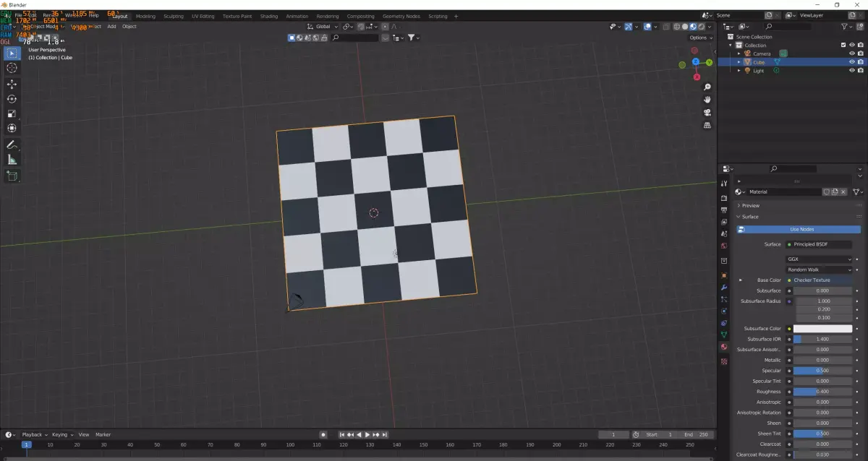Open the GGX distribution dropdown
This screenshot has height=461, width=868.
tap(820, 259)
